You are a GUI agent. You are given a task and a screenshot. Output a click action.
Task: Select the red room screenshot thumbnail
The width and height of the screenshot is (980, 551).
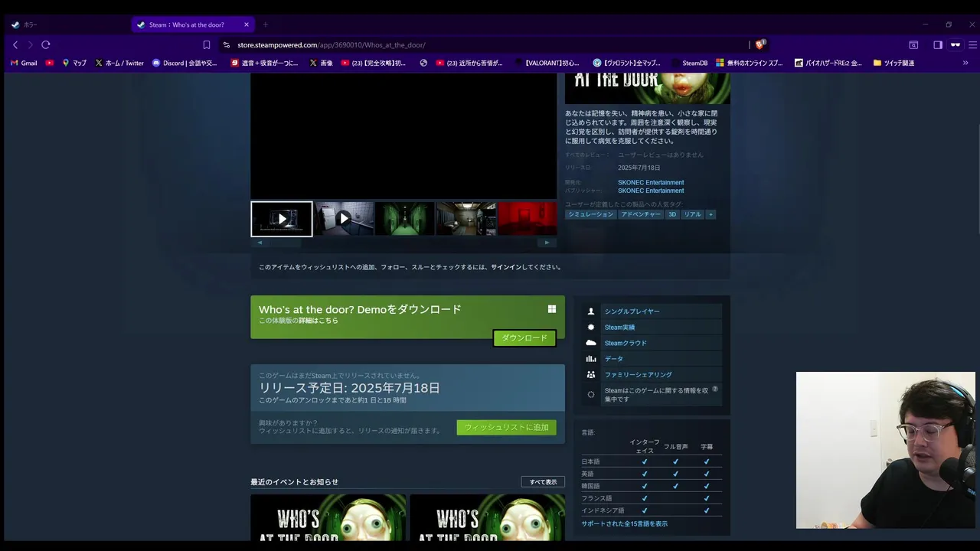[x=528, y=219]
